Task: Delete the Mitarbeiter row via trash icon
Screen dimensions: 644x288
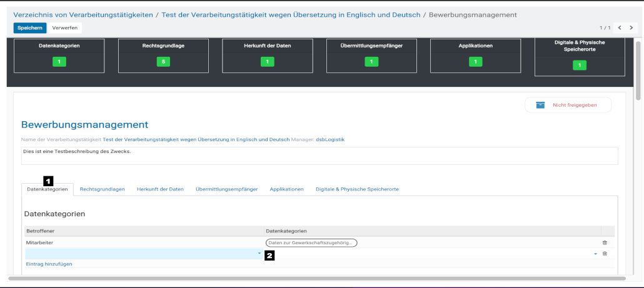Action: pos(604,242)
